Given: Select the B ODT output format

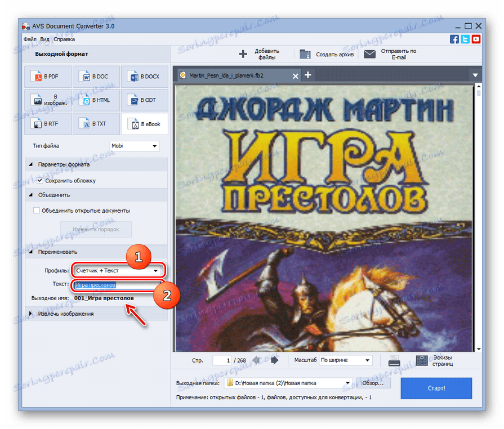Looking at the screenshot, I should tap(144, 100).
